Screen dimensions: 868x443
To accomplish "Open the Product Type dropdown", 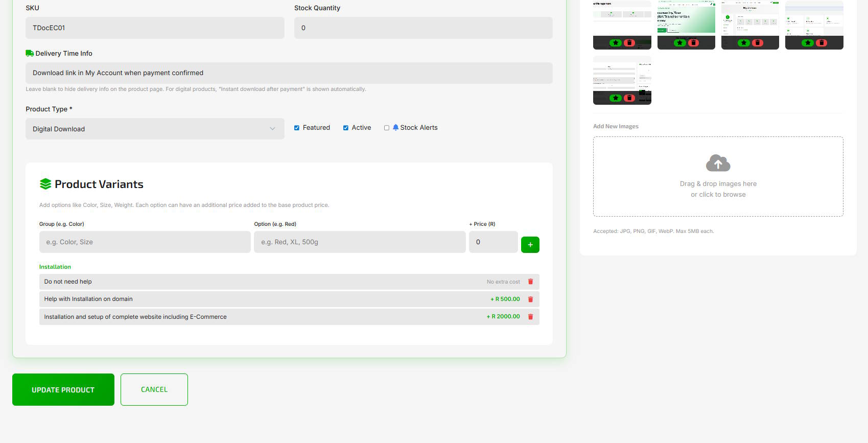I will click(x=155, y=129).
